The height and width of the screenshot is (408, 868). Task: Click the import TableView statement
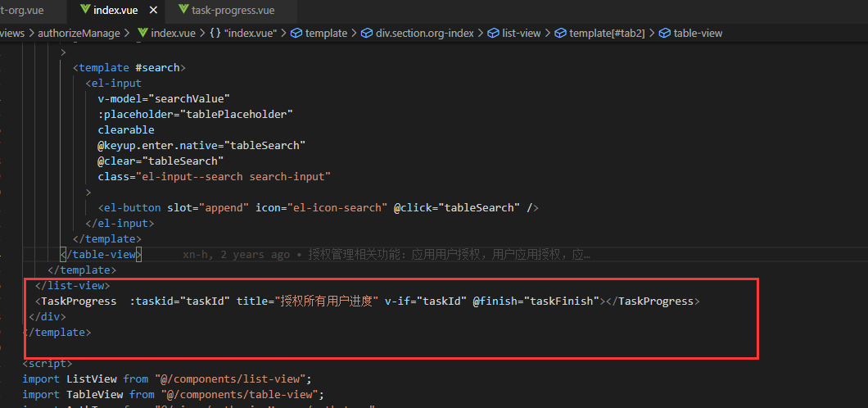click(174, 395)
